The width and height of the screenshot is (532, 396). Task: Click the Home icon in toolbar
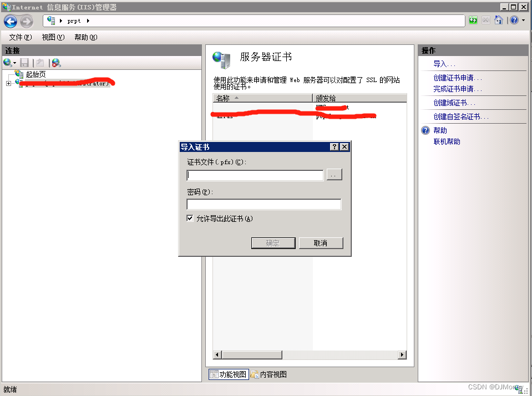coord(498,21)
